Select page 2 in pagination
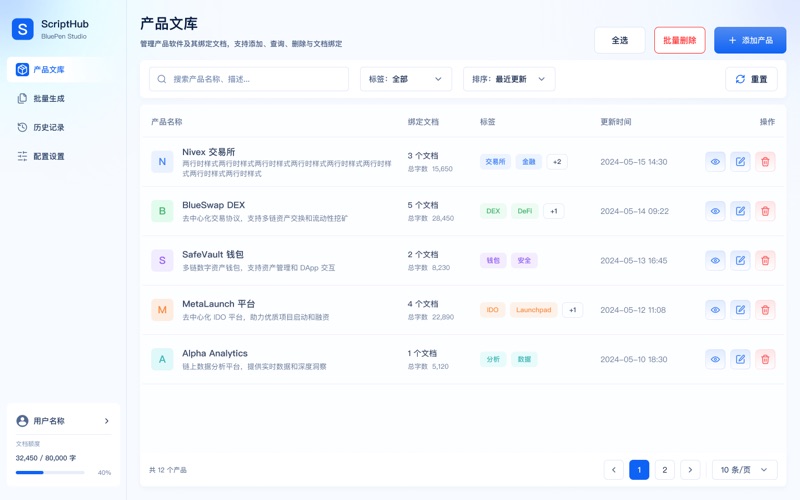 click(664, 470)
